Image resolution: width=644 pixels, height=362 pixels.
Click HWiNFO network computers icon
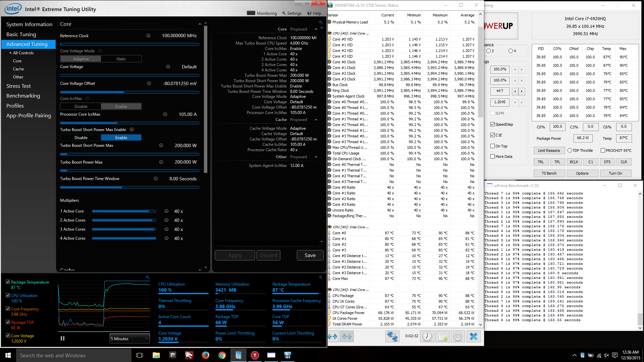click(392, 336)
